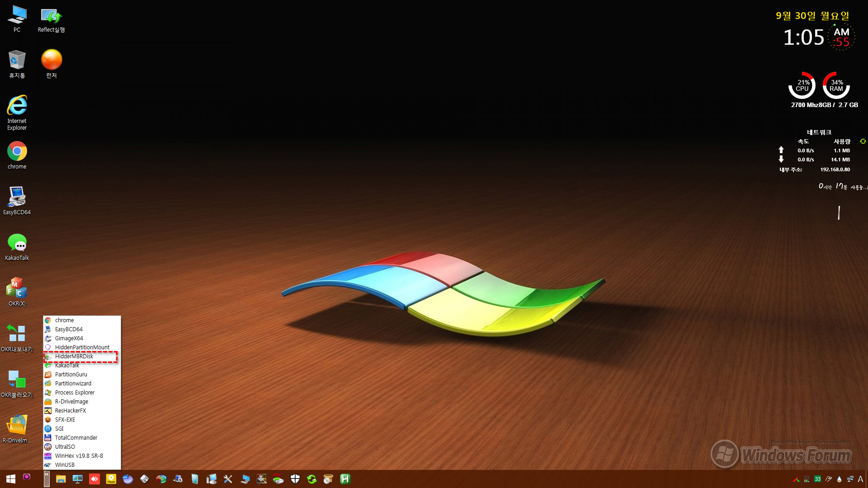This screenshot has height=488, width=868.
Task: Launch the Reflect실행 desktop shortcut
Action: click(51, 19)
